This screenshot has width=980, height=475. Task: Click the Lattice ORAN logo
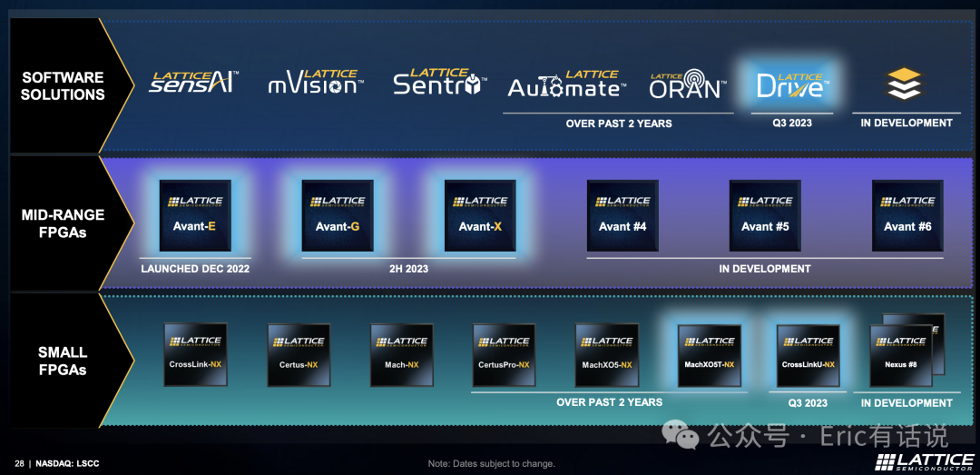pos(688,84)
